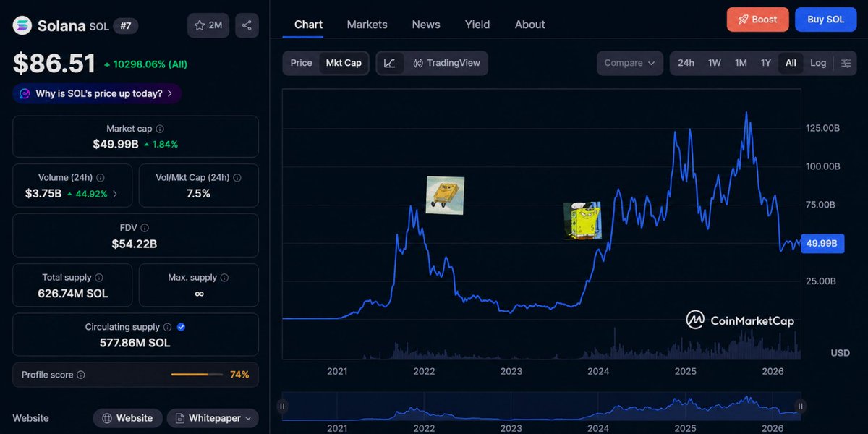Click Vol/Mkt Cap info icon
Image resolution: width=868 pixels, height=434 pixels.
[237, 177]
